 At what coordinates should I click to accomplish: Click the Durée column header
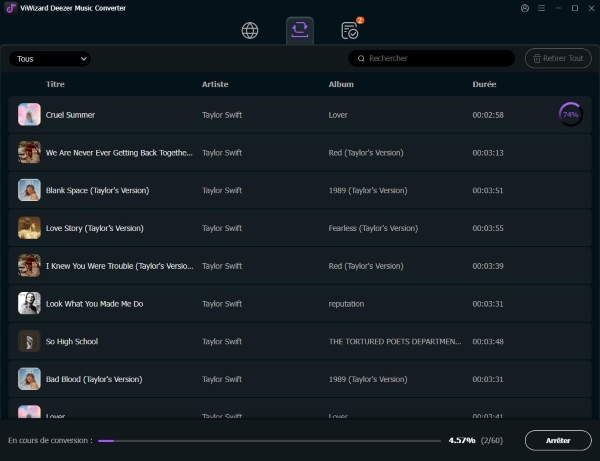point(484,84)
